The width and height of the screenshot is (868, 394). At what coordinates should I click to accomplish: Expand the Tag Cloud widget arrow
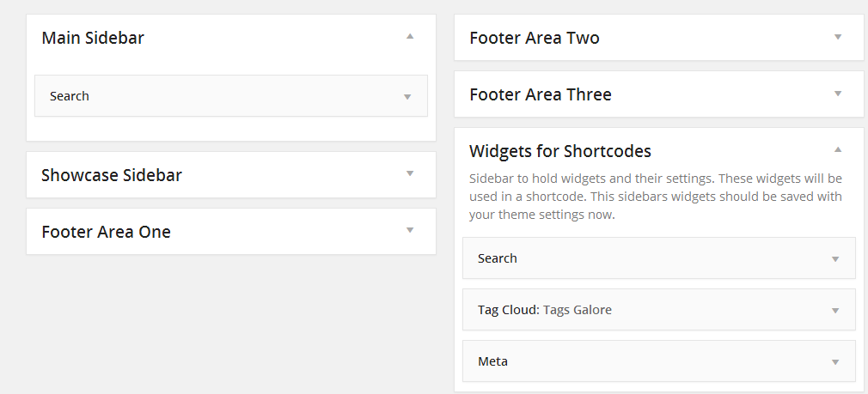pyautogui.click(x=835, y=311)
